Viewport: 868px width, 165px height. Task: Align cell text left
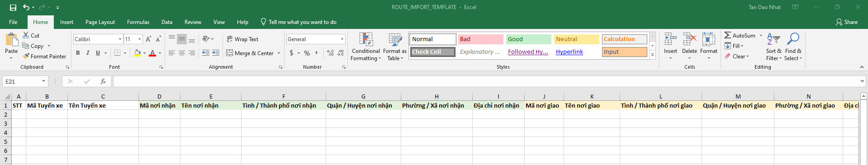[x=172, y=53]
